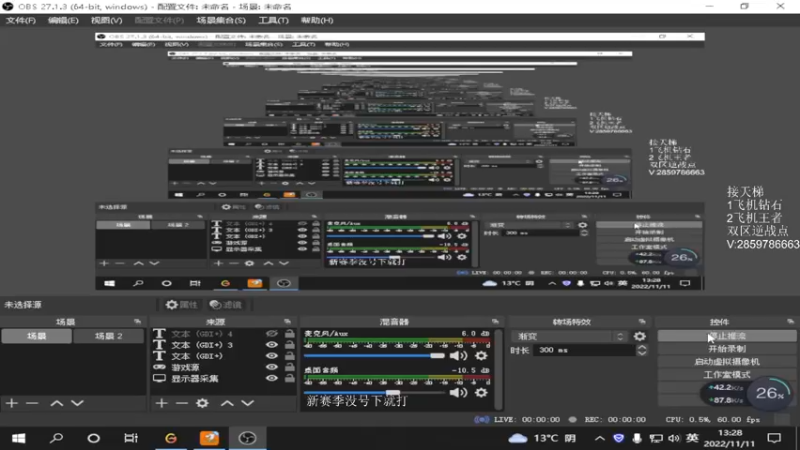
Task: Open the 帮助(H) menu
Action: [x=317, y=20]
